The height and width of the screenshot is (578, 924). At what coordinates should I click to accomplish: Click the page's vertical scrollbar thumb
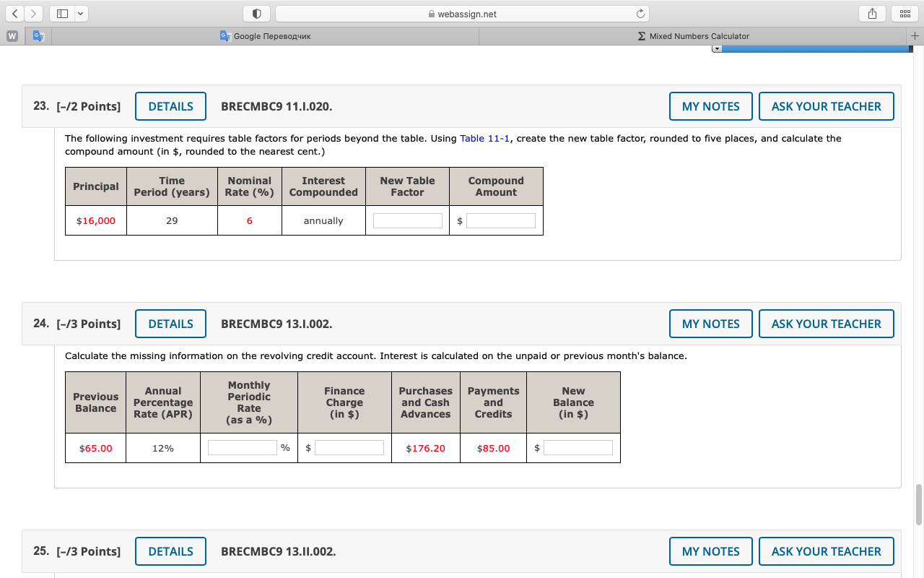click(x=918, y=504)
